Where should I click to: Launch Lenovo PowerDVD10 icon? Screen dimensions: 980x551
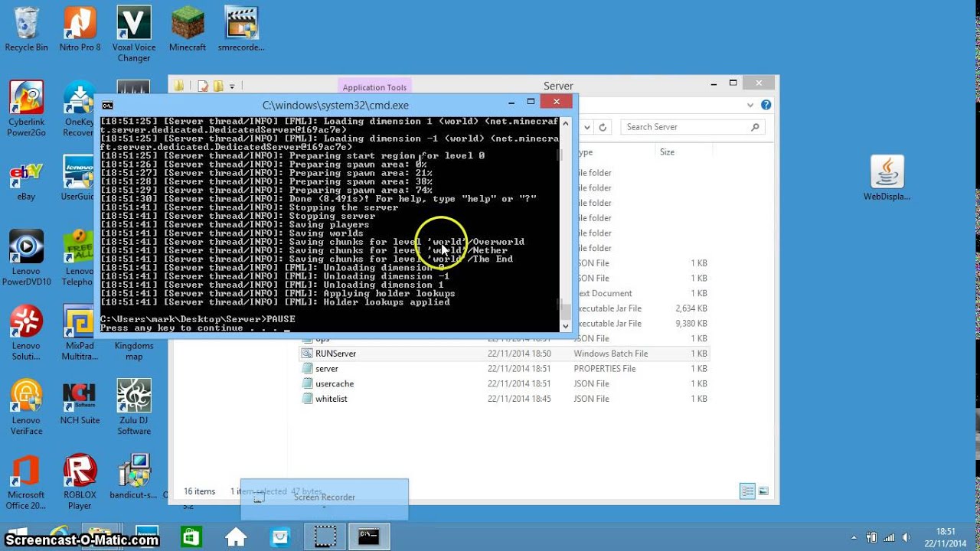pyautogui.click(x=26, y=259)
